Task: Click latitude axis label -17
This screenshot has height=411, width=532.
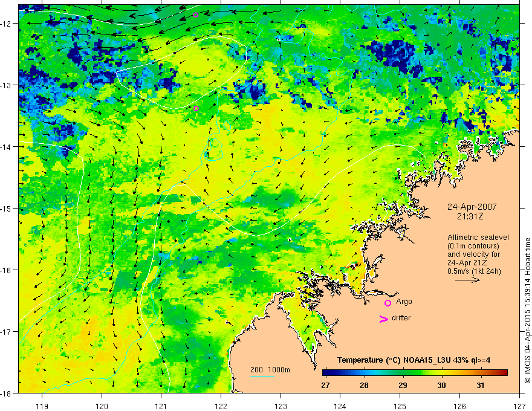Action: coord(6,332)
